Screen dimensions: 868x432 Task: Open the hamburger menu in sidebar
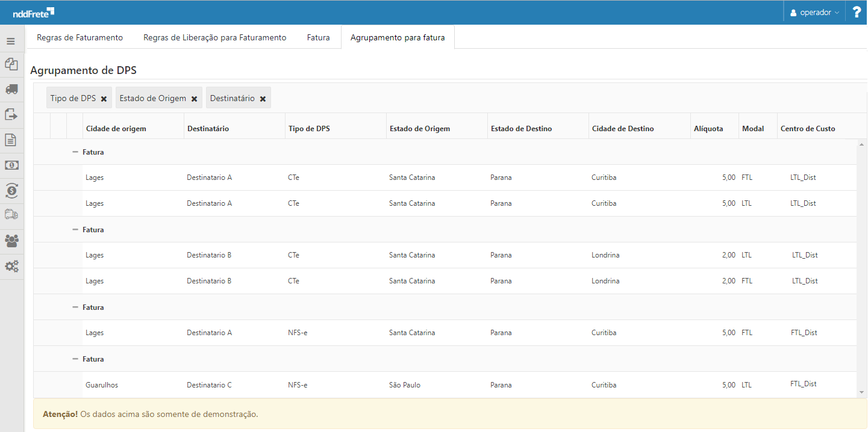(x=11, y=42)
